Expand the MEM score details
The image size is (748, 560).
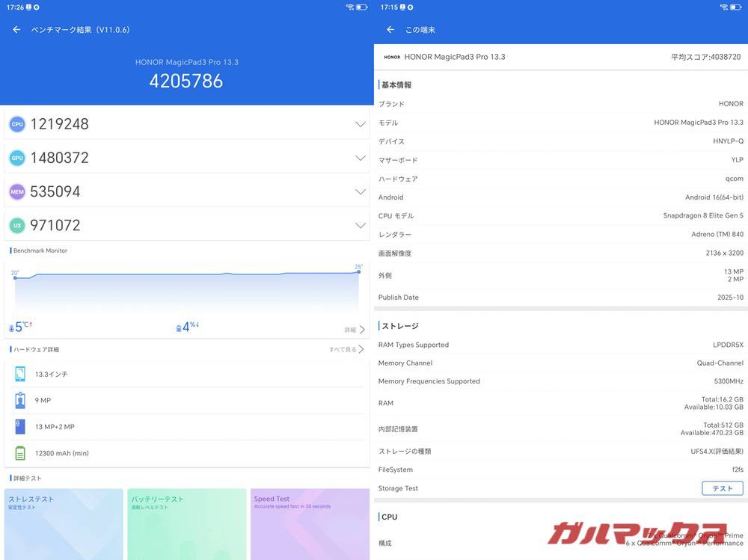[360, 191]
